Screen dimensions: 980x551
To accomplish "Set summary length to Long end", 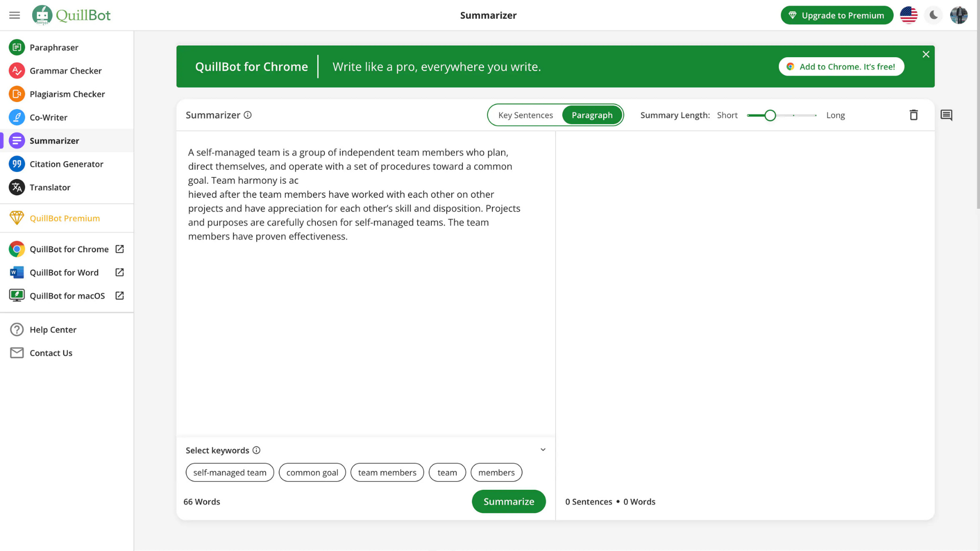I will (816, 115).
